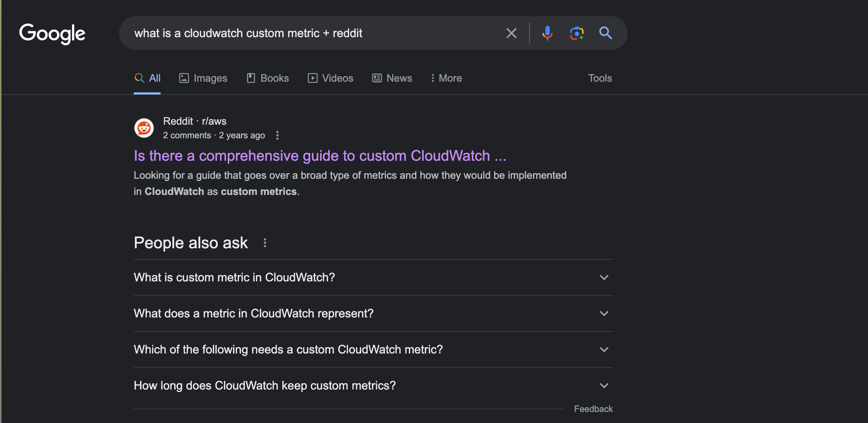
Task: Open the comprehensive guide to custom CloudWatch link
Action: click(320, 156)
